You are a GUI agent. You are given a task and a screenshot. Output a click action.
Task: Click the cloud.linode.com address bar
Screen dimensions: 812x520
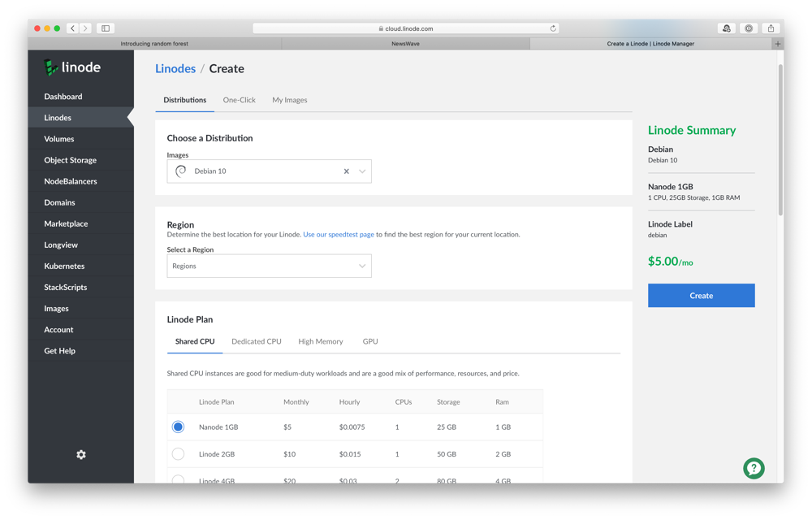click(405, 28)
